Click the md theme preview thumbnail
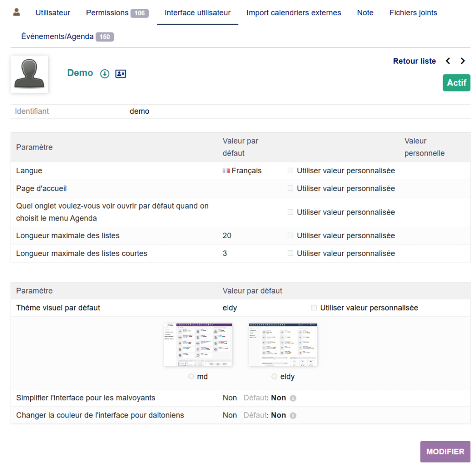This screenshot has height=470, width=476. (198, 344)
